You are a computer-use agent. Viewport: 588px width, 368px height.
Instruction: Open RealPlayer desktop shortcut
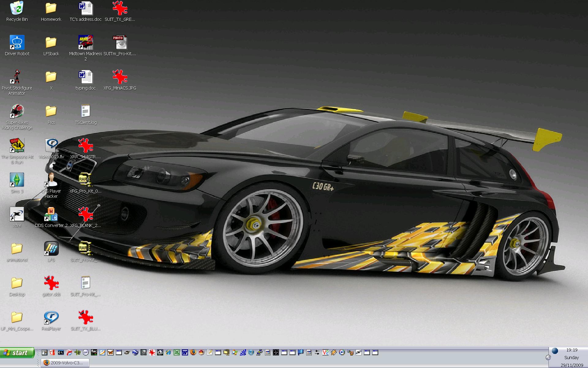point(51,318)
